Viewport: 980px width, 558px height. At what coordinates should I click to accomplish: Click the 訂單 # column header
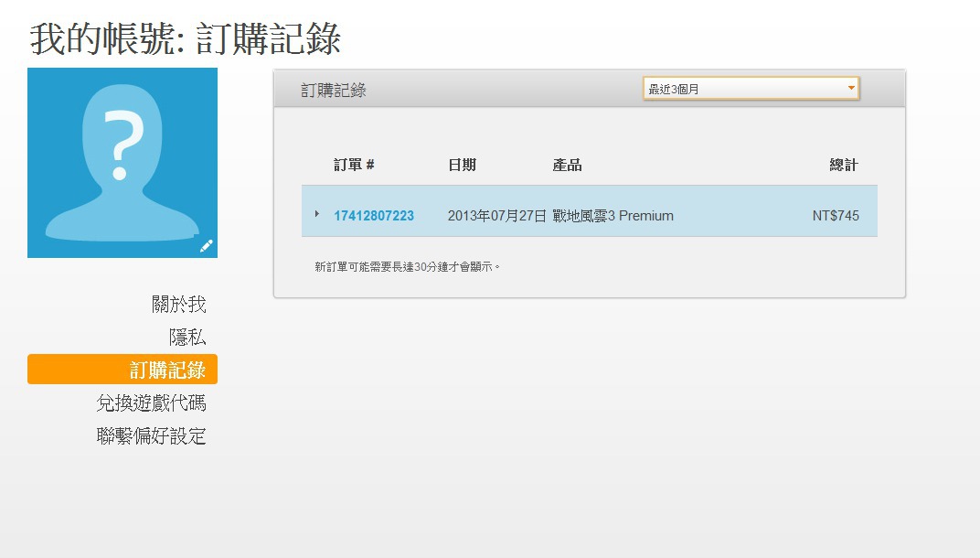(x=354, y=166)
